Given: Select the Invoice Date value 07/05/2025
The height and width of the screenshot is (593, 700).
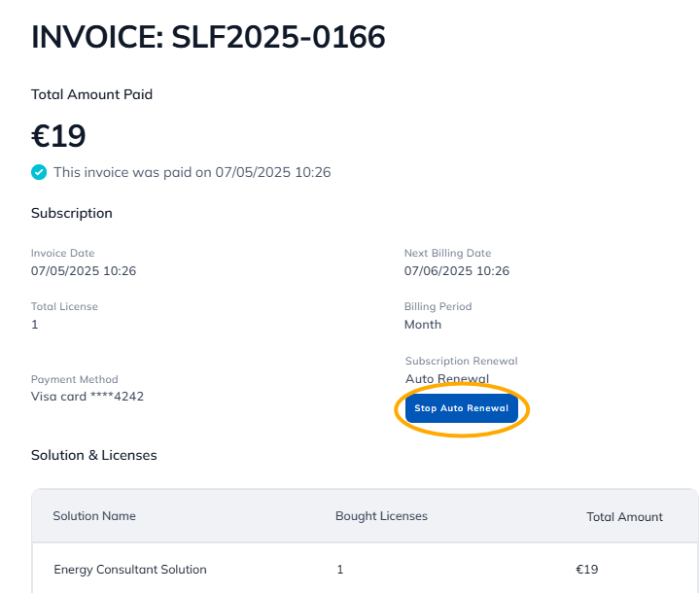Looking at the screenshot, I should (84, 270).
